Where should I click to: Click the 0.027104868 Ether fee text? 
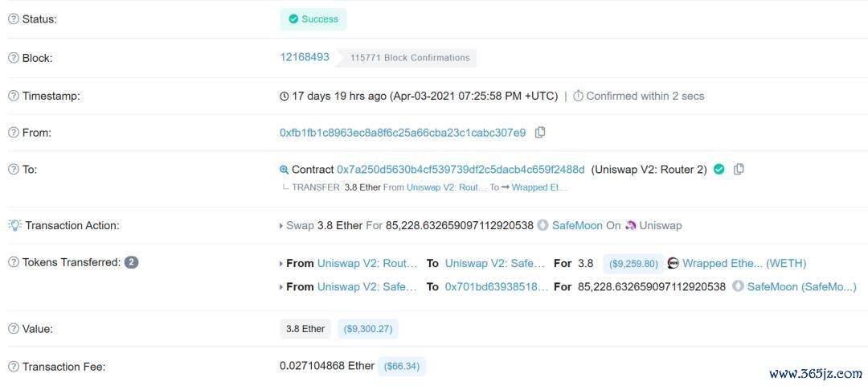coord(327,366)
